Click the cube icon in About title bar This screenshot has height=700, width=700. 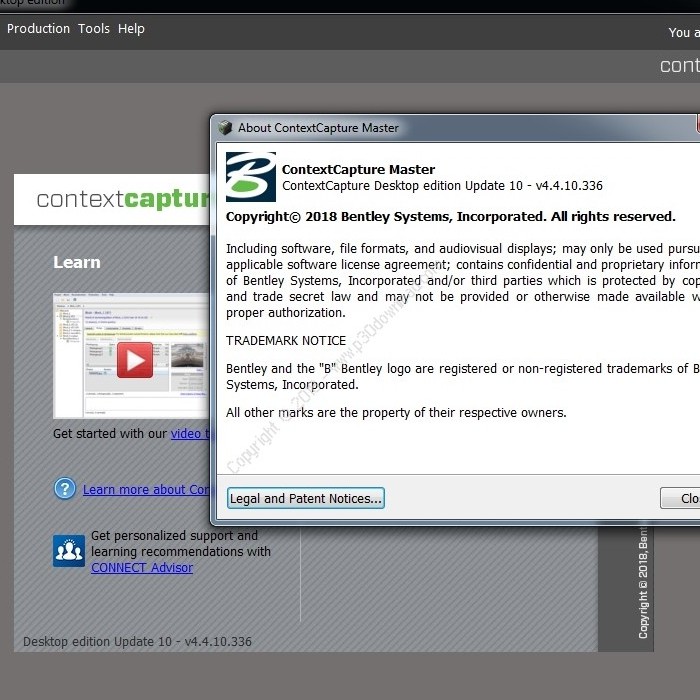(225, 128)
